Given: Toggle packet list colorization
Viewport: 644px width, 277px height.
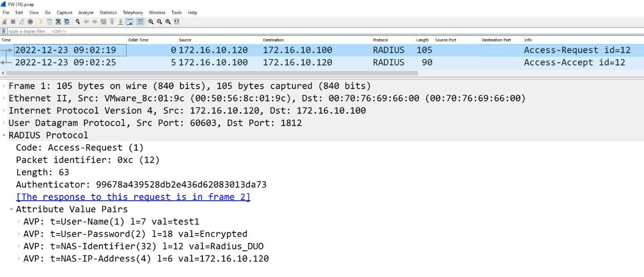Looking at the screenshot, I should click(x=140, y=21).
